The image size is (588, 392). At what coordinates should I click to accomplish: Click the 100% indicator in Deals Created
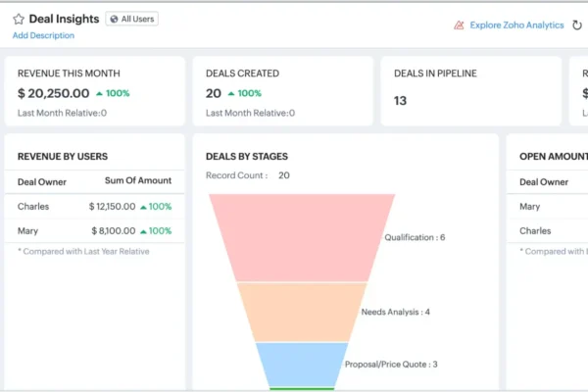click(x=245, y=93)
